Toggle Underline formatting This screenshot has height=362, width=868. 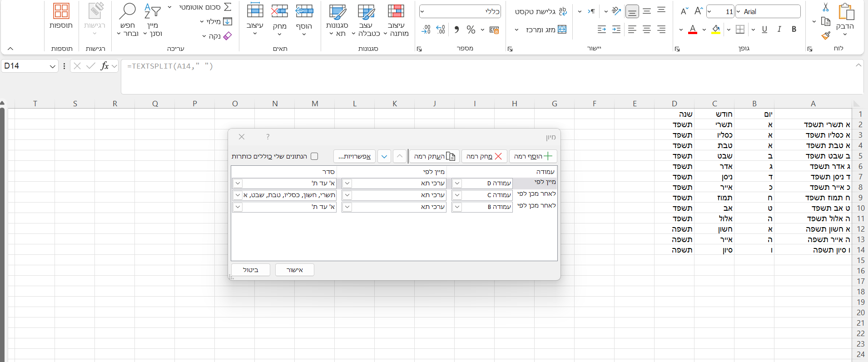pos(764,30)
